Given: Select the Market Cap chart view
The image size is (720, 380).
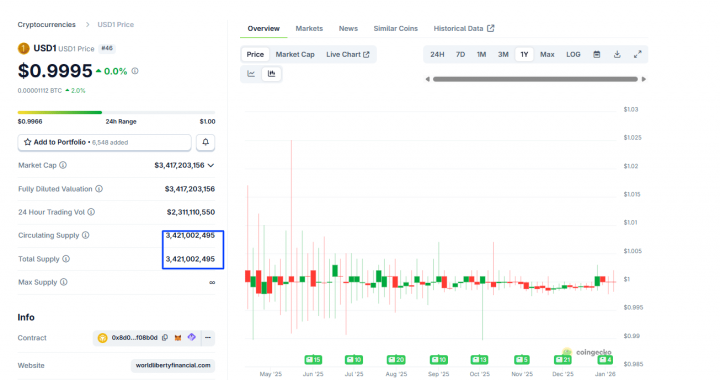Looking at the screenshot, I should click(295, 55).
